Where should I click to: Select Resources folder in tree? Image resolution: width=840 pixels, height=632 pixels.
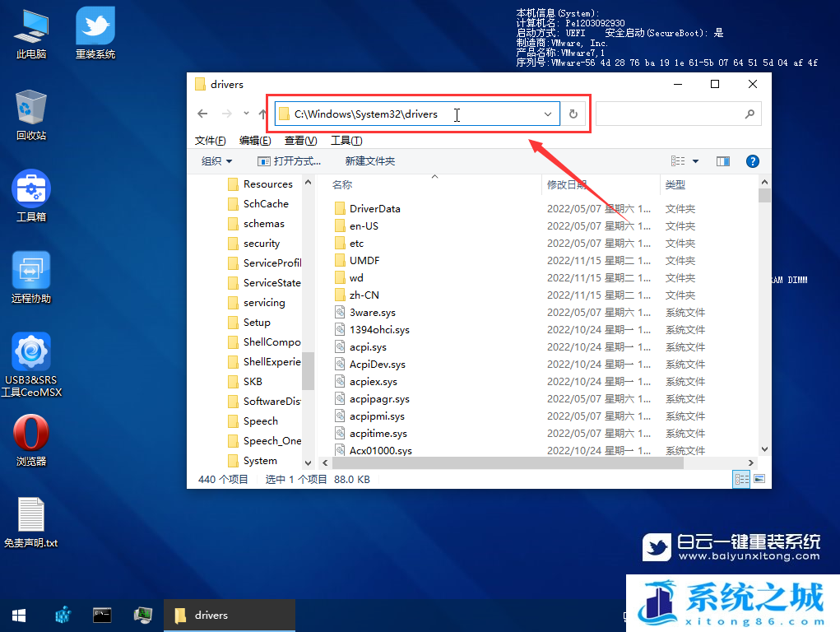[x=260, y=184]
